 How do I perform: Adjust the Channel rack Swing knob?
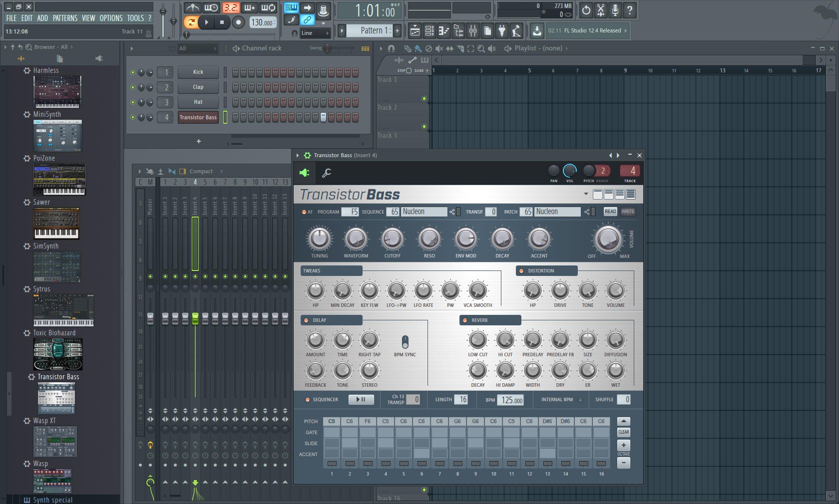coord(327,48)
